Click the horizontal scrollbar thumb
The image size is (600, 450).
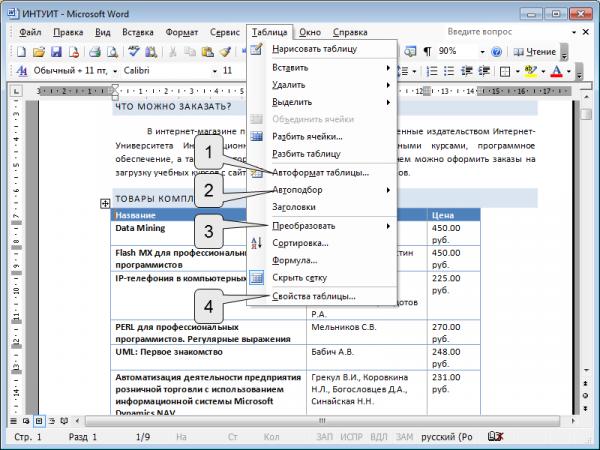coord(323,421)
